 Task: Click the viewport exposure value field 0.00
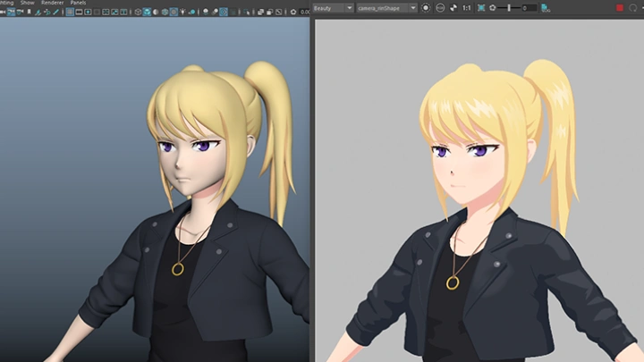click(305, 12)
